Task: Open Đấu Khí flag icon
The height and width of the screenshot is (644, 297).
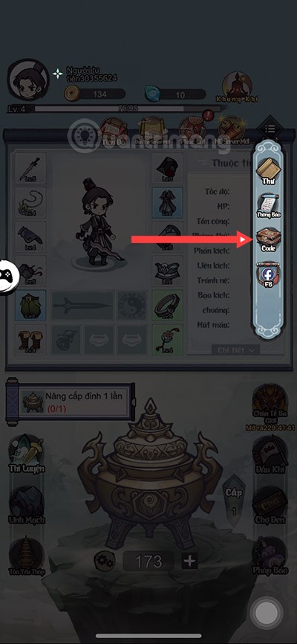Action: point(270,455)
